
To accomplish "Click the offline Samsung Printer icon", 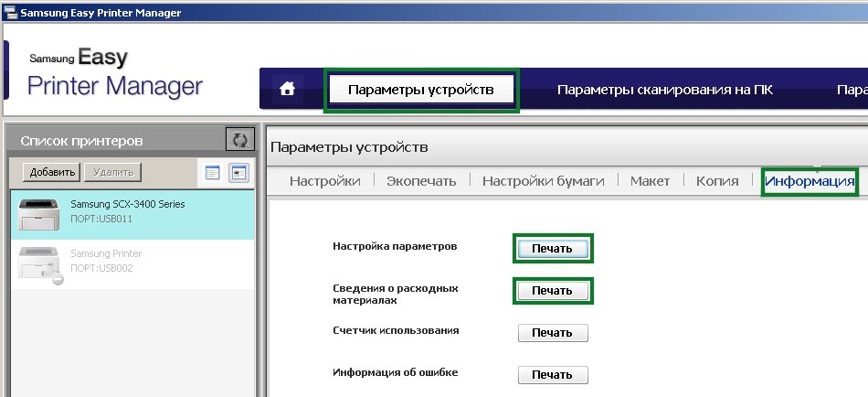I will coord(40,264).
